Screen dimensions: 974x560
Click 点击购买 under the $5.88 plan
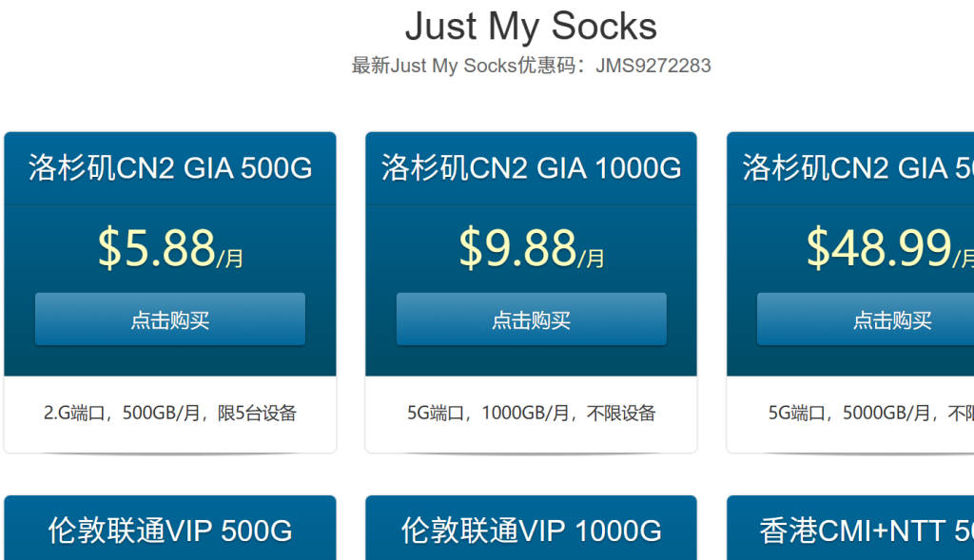click(x=170, y=319)
